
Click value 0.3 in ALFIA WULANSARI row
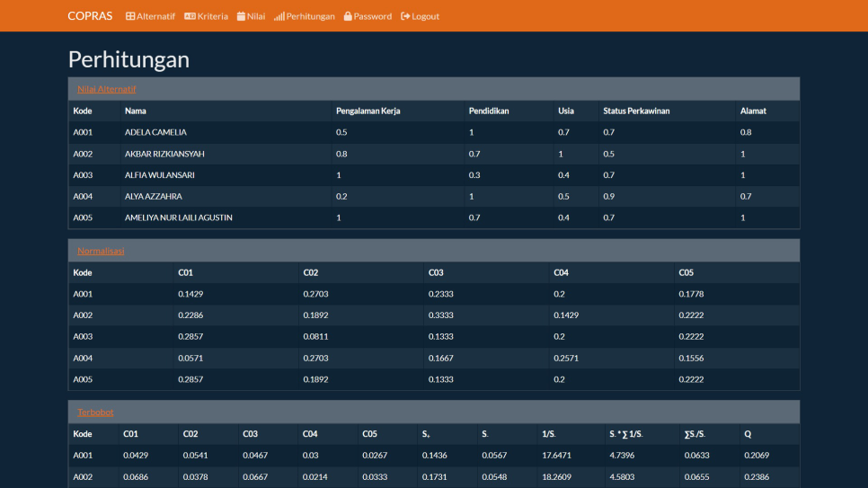click(474, 175)
